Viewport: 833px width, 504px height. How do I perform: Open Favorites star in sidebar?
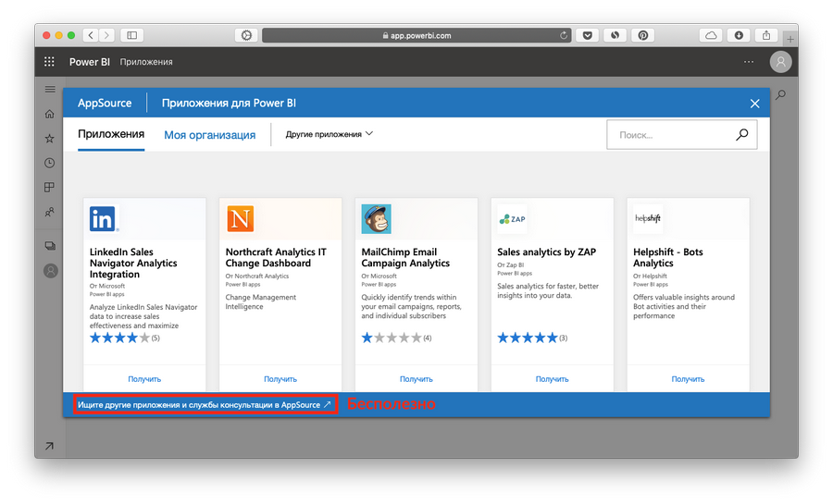pos(50,138)
